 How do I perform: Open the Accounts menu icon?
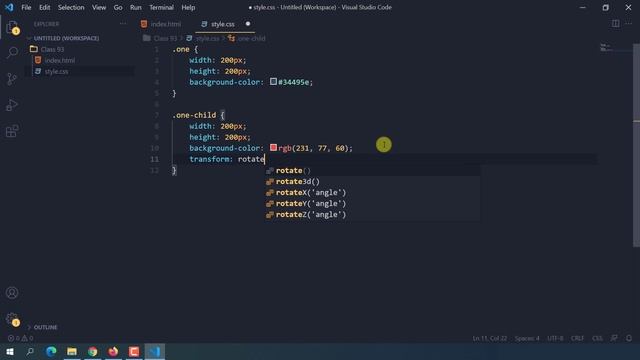12,293
